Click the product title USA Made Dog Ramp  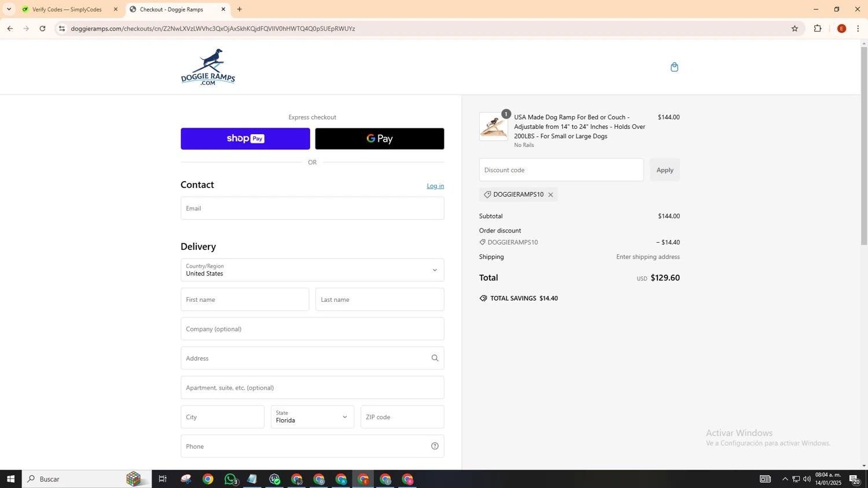(580, 127)
